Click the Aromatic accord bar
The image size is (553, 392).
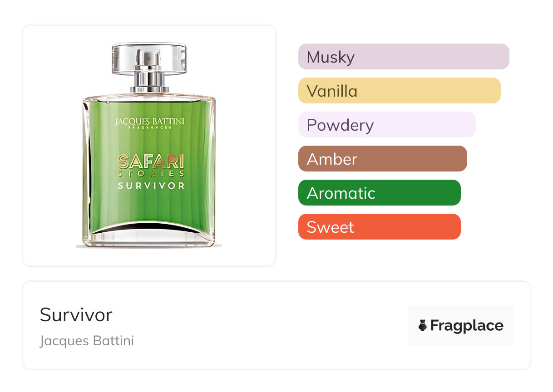click(380, 193)
